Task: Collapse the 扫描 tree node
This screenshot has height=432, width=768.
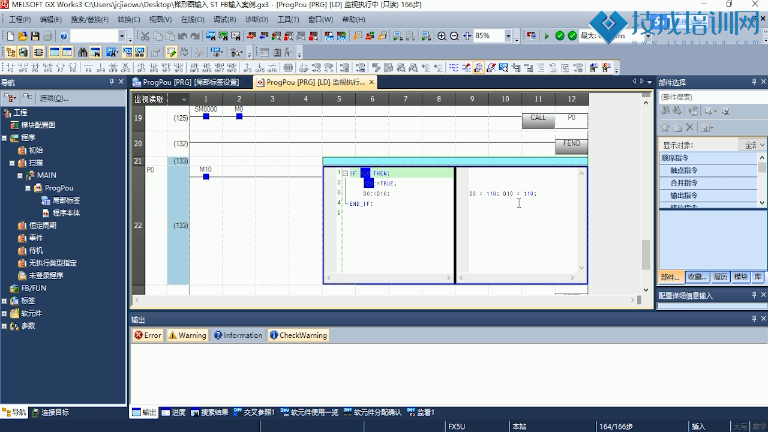Action: (12, 163)
